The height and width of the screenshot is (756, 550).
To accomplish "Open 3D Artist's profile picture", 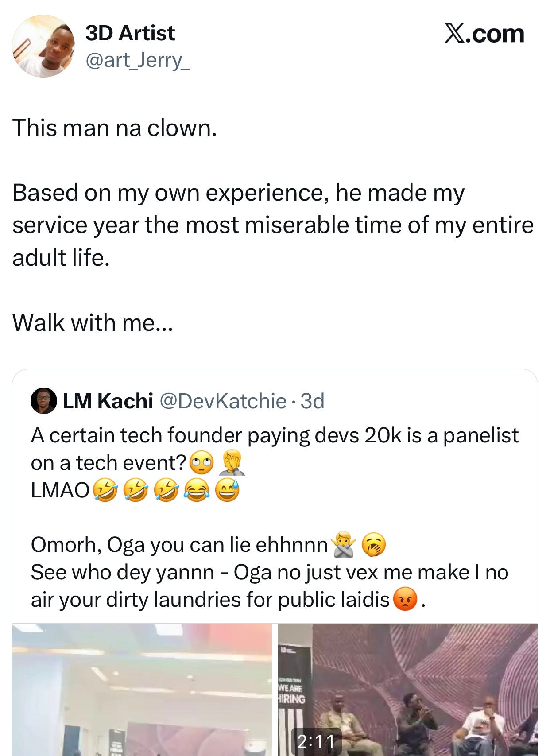I will [x=43, y=47].
